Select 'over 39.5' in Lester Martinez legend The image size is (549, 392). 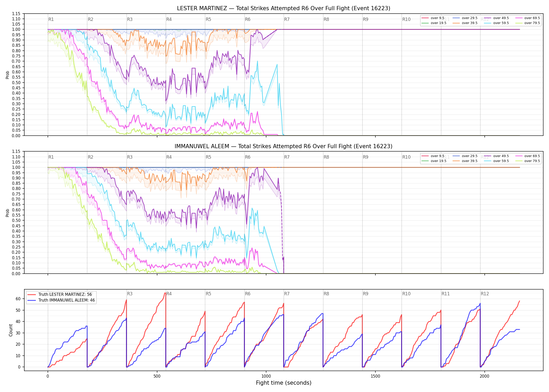click(x=465, y=23)
